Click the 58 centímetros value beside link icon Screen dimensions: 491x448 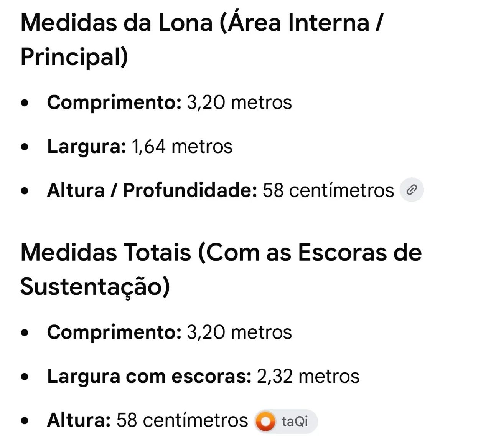click(328, 190)
